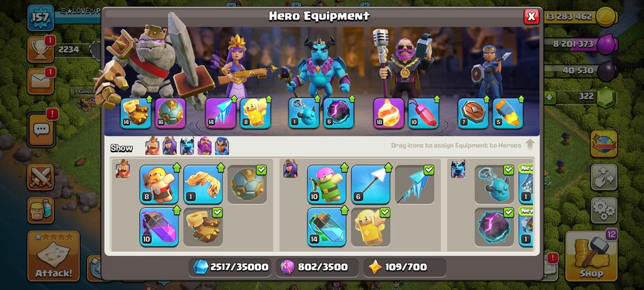Select the level 8 Barbarian Puppet equipment
The image size is (644, 290).
click(x=159, y=184)
